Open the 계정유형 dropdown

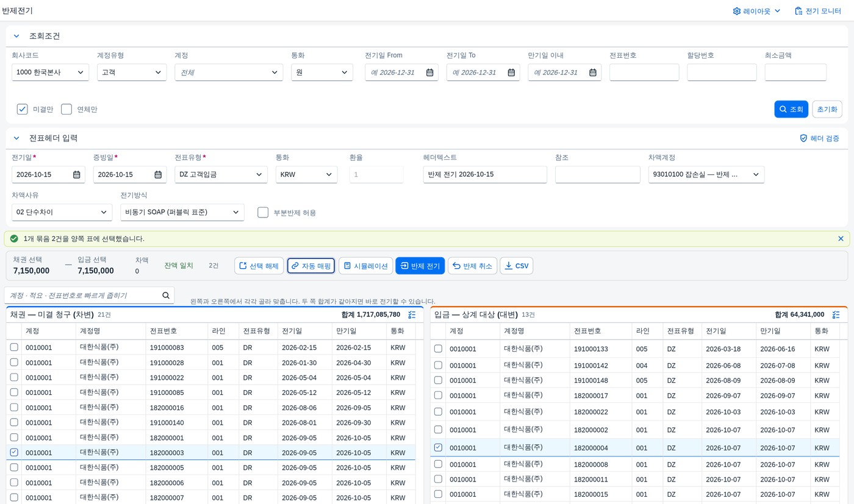(x=132, y=73)
